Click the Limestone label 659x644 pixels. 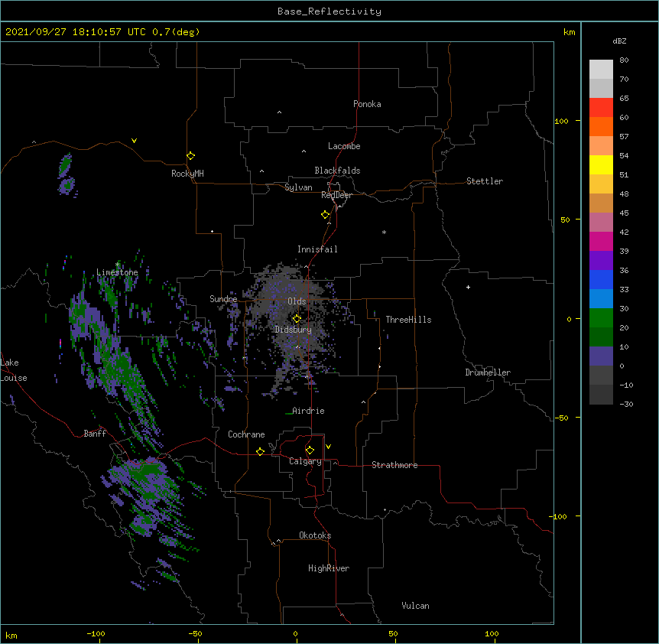click(x=117, y=272)
